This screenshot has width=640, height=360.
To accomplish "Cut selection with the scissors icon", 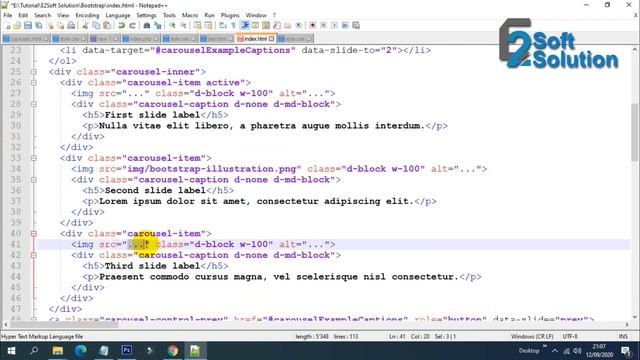I will click(x=85, y=25).
